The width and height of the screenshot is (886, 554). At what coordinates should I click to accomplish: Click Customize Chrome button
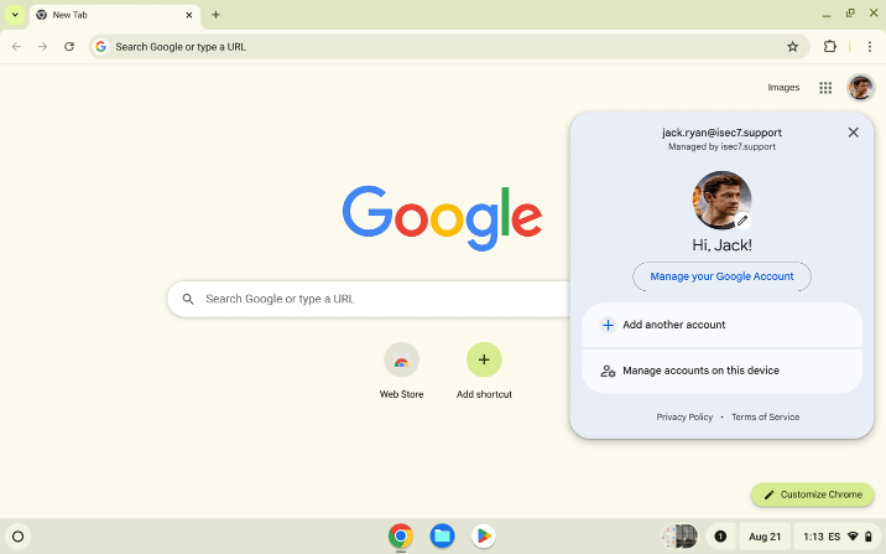tap(812, 495)
